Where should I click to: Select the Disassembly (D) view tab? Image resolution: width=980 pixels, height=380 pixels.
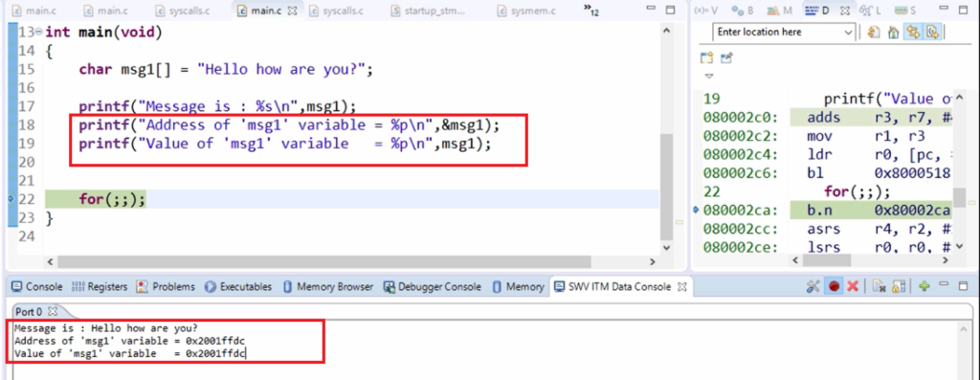pyautogui.click(x=817, y=11)
